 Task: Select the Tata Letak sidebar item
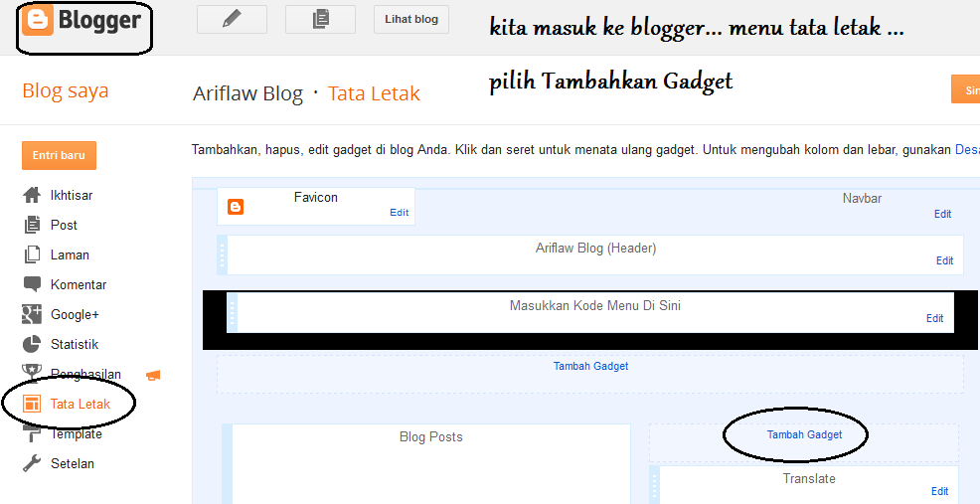[80, 404]
